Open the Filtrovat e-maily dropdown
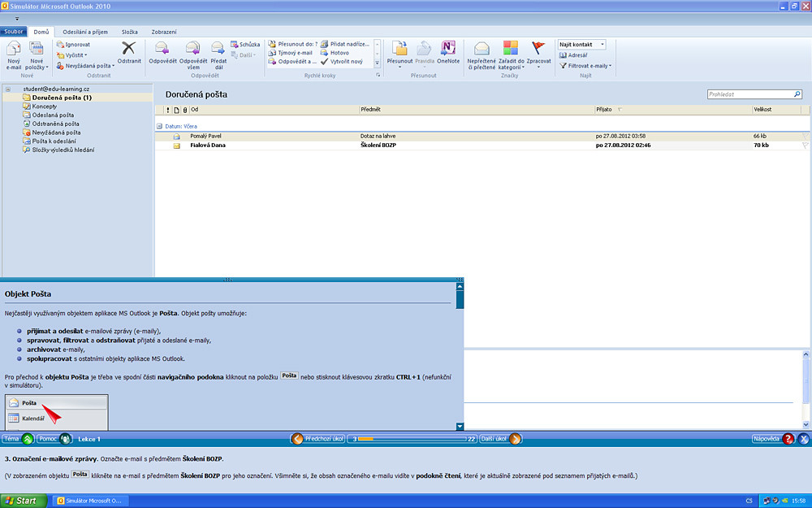812x508 pixels. (x=585, y=66)
